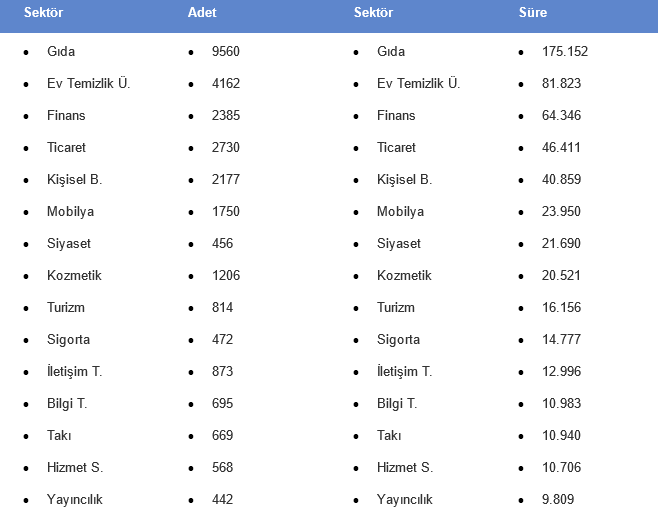Click Siyaset in the left list

click(x=69, y=244)
